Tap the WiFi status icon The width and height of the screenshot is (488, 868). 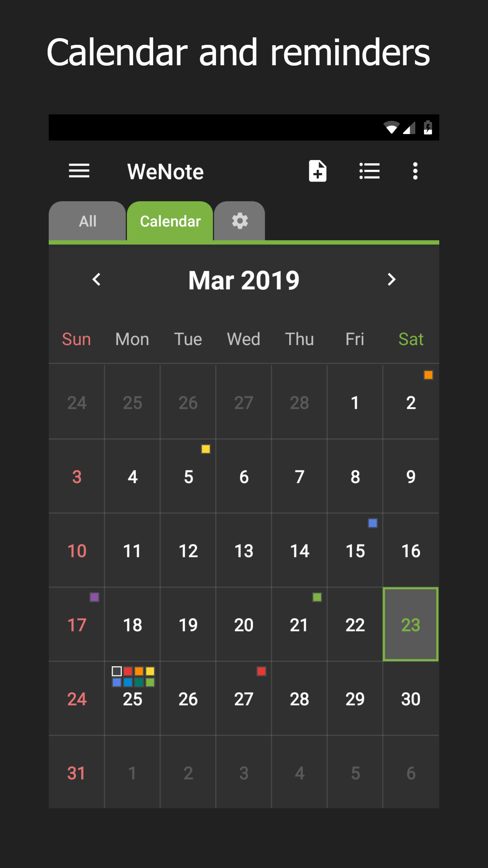(391, 127)
